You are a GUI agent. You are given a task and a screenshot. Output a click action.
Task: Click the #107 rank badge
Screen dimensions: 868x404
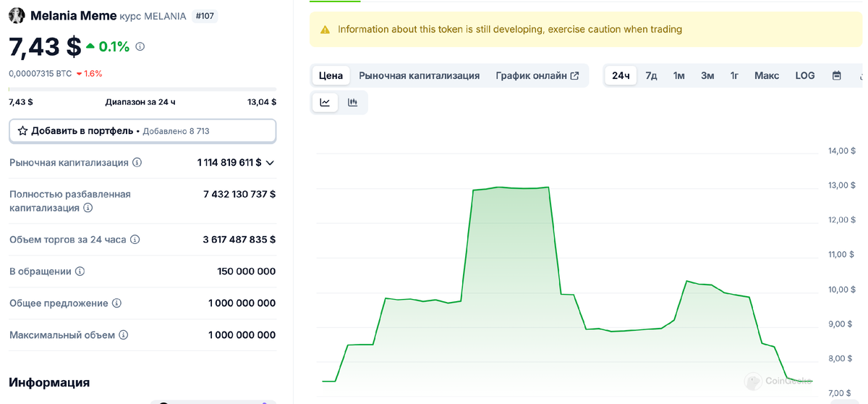click(205, 16)
